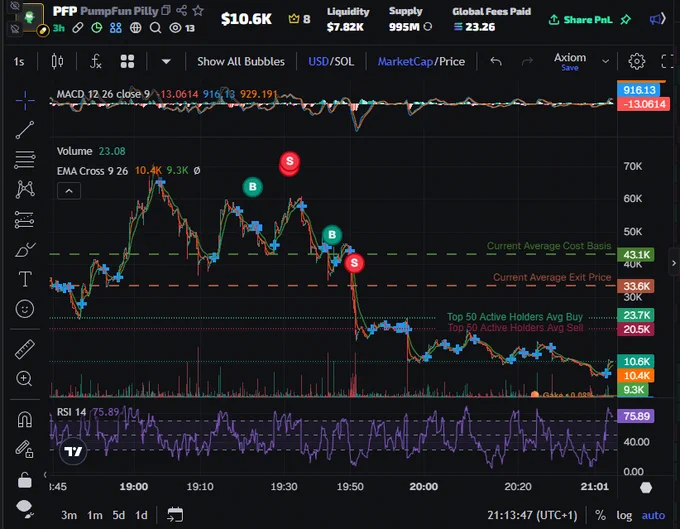Toggle magnet mode for drawings
The image size is (680, 529).
[x=25, y=419]
